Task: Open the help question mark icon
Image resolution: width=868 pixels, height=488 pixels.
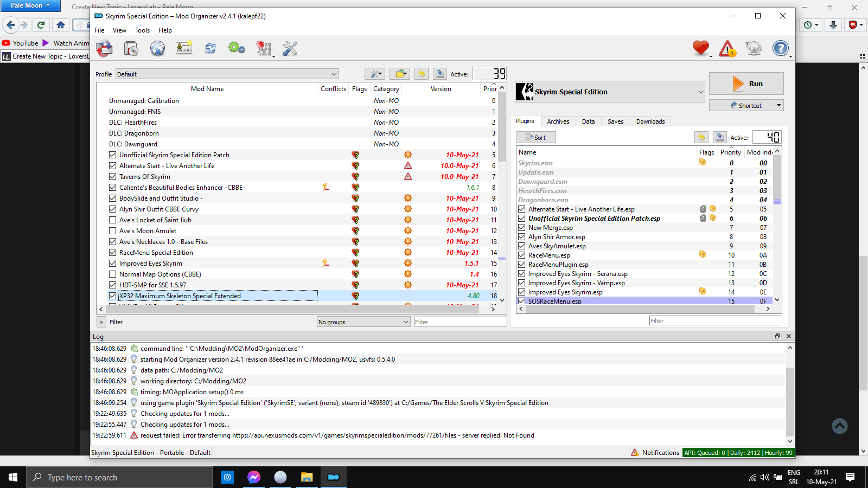Action: coord(781,48)
